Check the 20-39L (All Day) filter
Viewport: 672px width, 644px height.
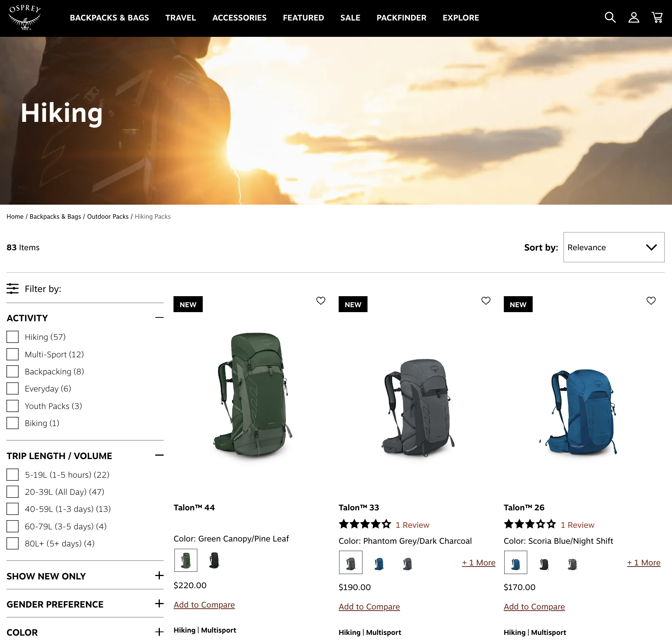coord(13,492)
